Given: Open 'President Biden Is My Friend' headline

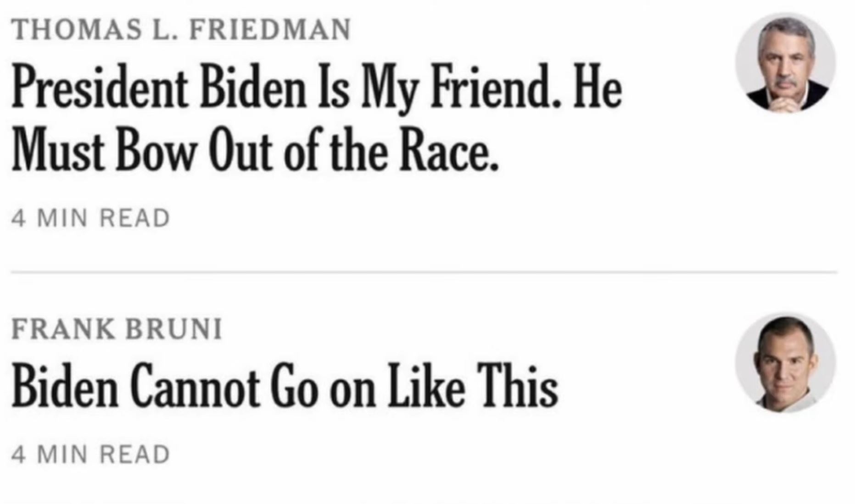Looking at the screenshot, I should pyautogui.click(x=317, y=118).
